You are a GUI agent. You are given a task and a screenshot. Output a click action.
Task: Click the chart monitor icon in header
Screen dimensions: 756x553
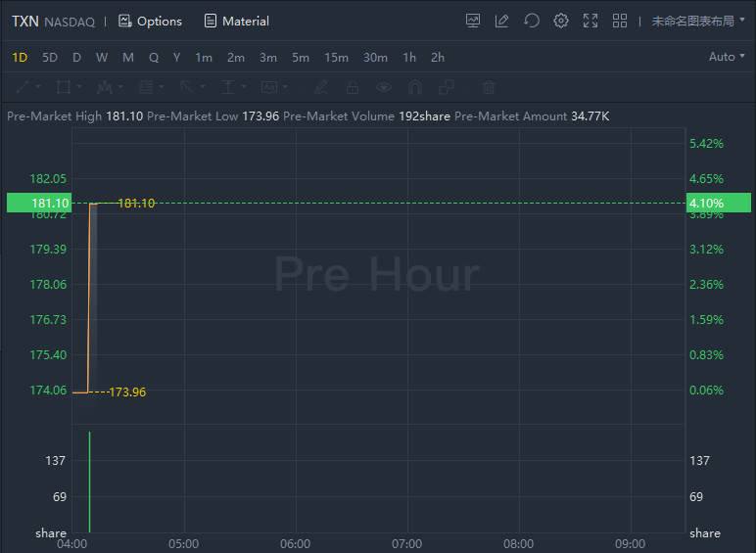[x=472, y=21]
